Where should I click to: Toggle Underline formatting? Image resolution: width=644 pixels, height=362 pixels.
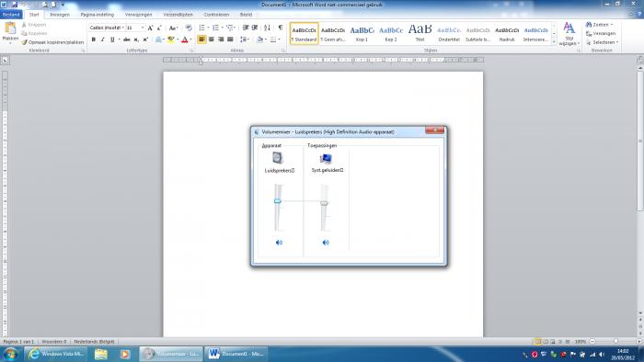[112, 40]
